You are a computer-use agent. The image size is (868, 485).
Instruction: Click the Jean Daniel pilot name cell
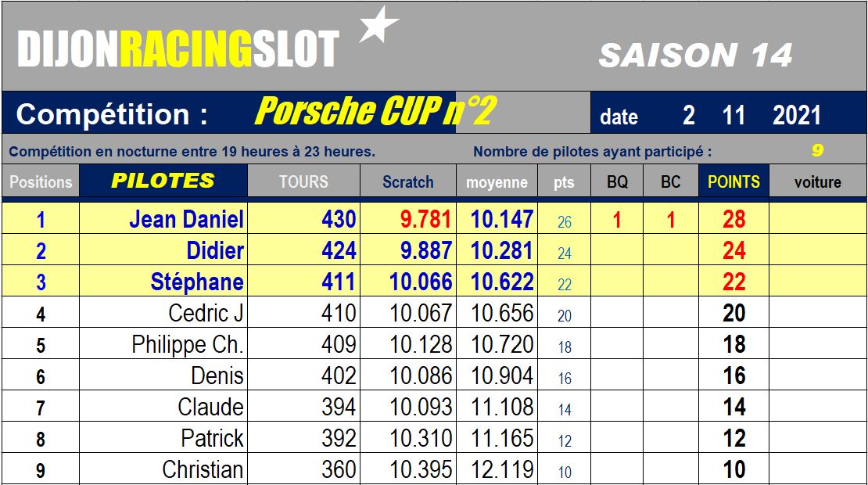point(163,219)
